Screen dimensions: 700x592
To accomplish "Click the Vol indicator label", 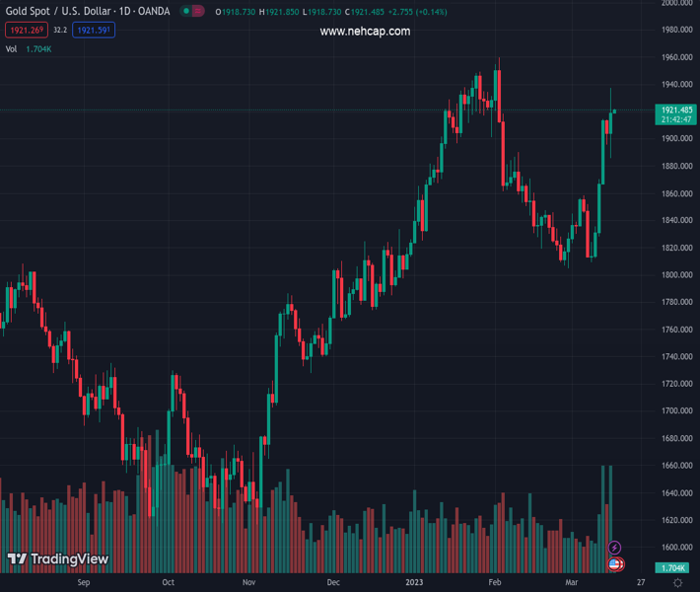I will 12,48.
